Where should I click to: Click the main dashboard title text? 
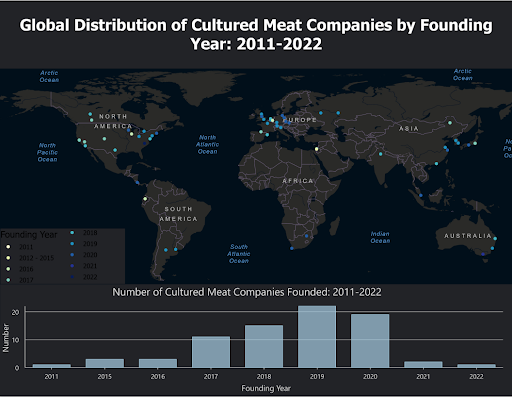256,35
